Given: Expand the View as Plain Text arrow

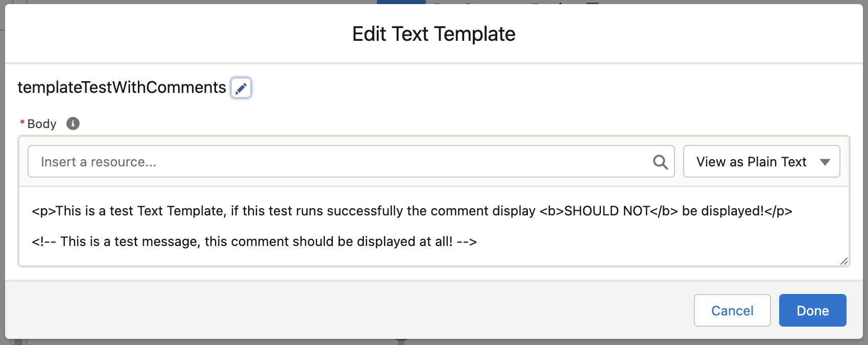Looking at the screenshot, I should point(825,162).
